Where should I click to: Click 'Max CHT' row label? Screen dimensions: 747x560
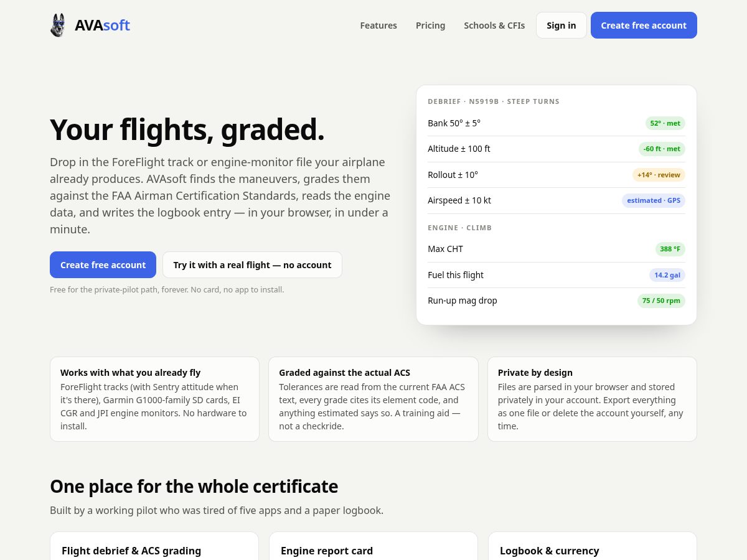click(x=445, y=249)
